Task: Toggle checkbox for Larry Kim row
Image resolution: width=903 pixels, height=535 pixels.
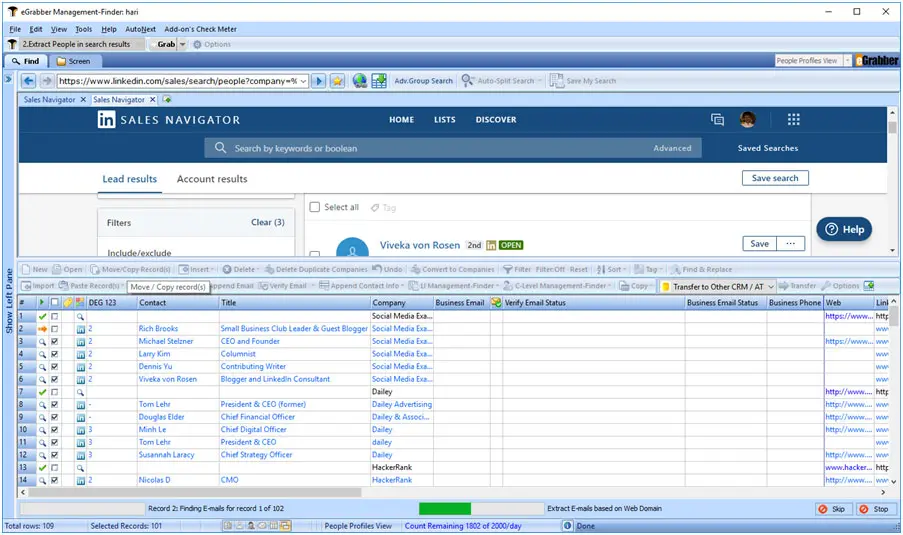Action: [x=54, y=354]
